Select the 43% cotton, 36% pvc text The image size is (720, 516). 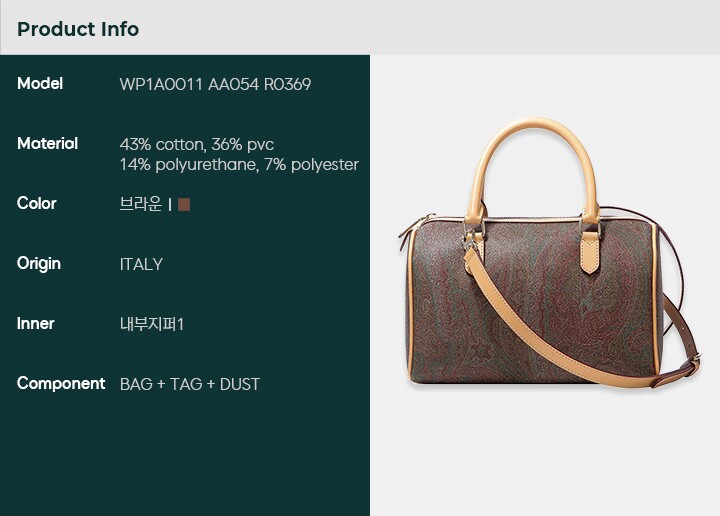[197, 145]
